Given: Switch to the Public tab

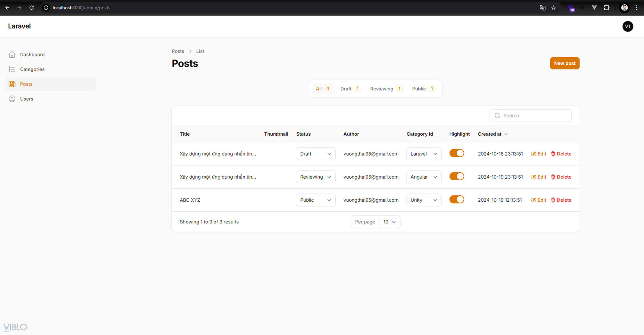Looking at the screenshot, I should (423, 89).
